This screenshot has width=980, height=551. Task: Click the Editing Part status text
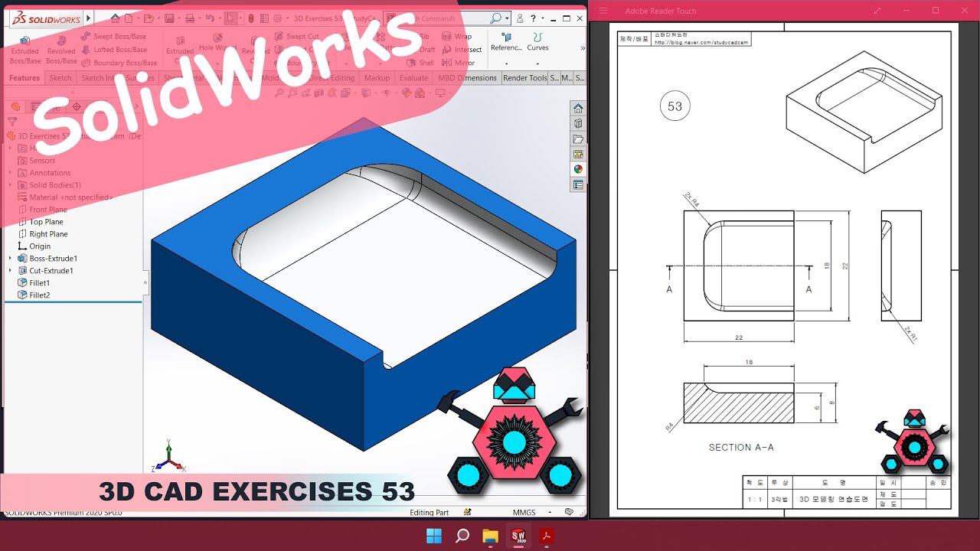430,513
